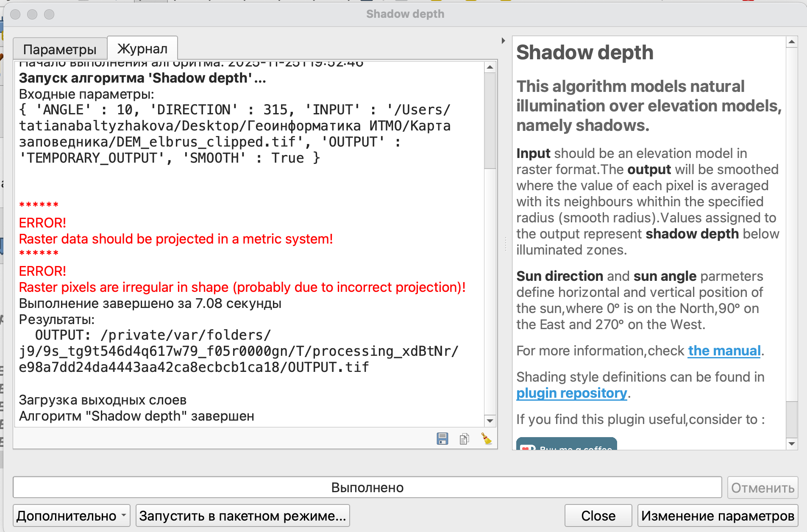807x532 pixels.
Task: Run Запустить в пакетном режиме
Action: point(242,515)
